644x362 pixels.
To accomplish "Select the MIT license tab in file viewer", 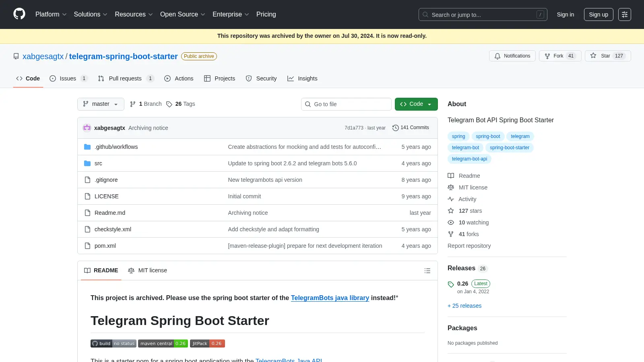I will tap(147, 270).
